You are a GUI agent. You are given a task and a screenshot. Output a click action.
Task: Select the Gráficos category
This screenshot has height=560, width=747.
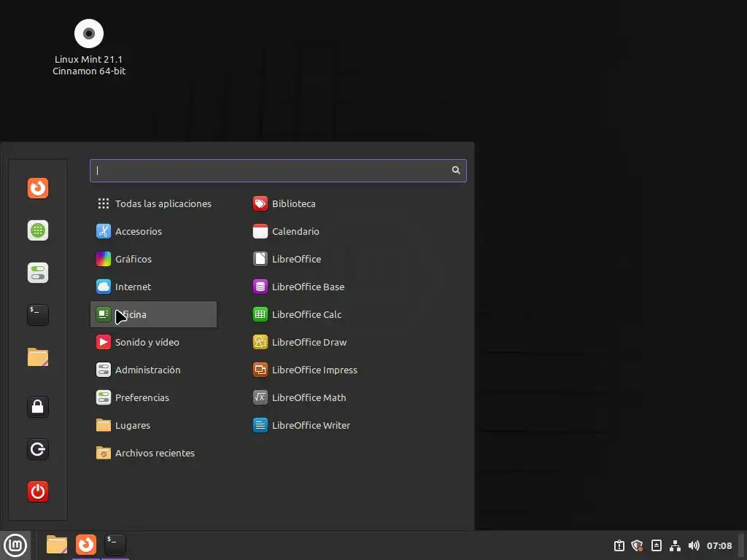click(153, 259)
